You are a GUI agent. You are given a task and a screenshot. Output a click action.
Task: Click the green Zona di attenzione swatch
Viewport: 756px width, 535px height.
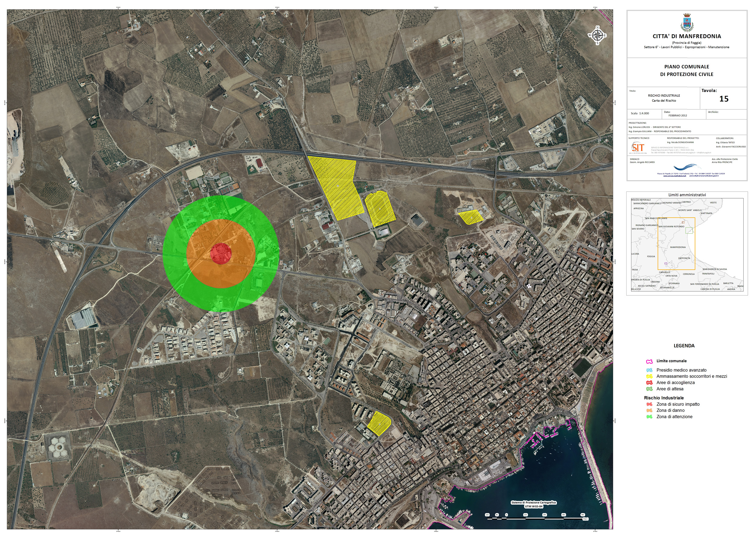tap(649, 417)
